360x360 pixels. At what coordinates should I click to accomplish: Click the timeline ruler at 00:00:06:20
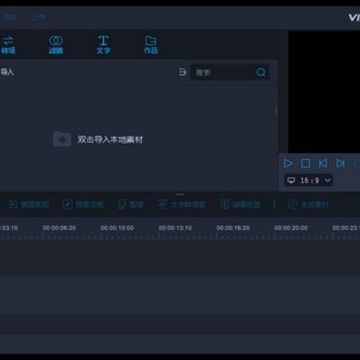point(59,228)
